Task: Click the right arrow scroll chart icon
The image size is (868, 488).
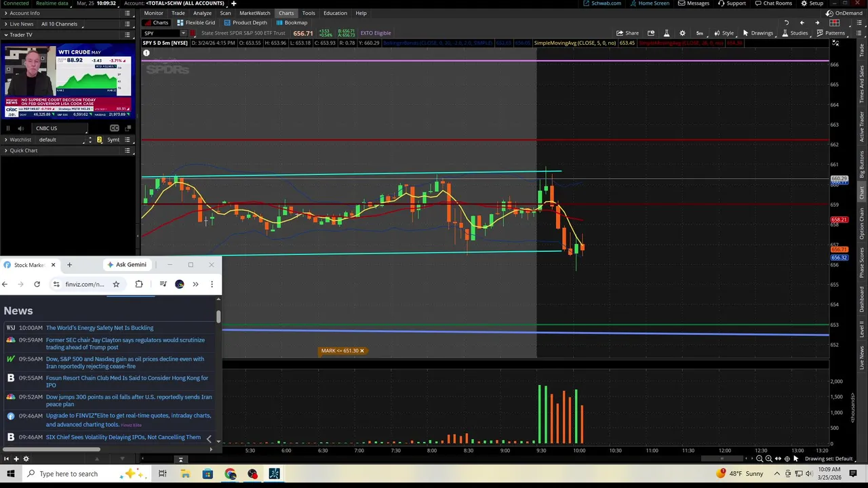Action: click(817, 23)
